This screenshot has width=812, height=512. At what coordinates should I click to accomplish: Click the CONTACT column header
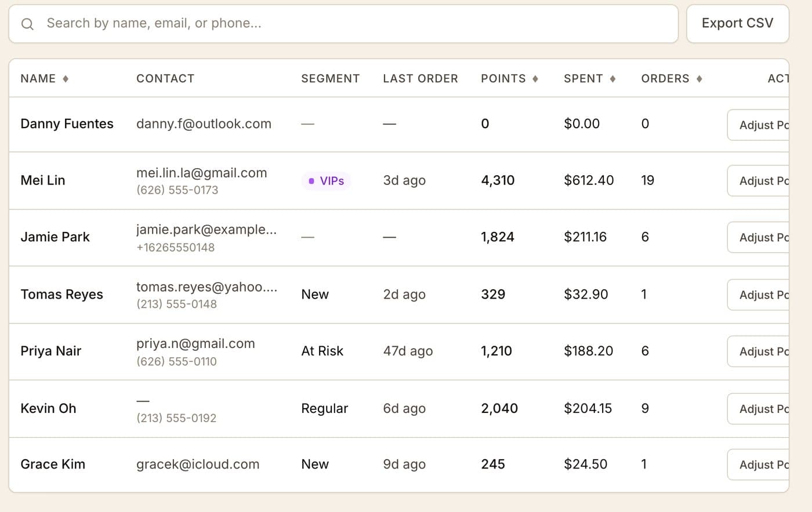(165, 79)
